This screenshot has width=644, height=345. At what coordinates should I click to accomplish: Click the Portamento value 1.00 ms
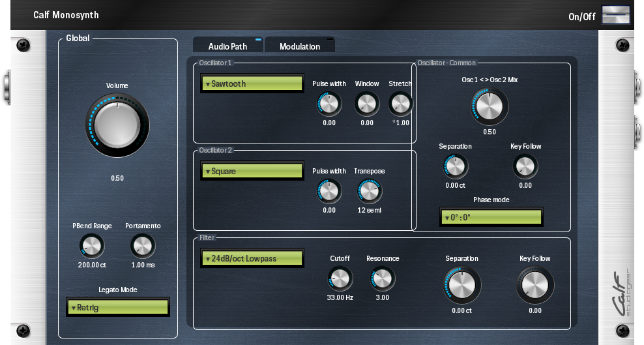pyautogui.click(x=143, y=265)
